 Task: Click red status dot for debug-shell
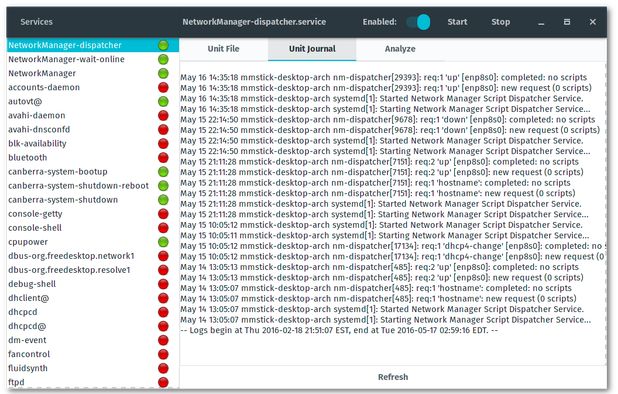click(x=163, y=284)
